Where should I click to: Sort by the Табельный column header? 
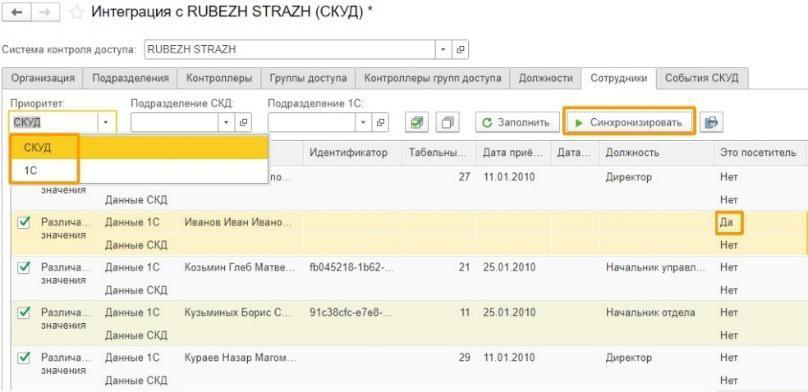pyautogui.click(x=439, y=152)
